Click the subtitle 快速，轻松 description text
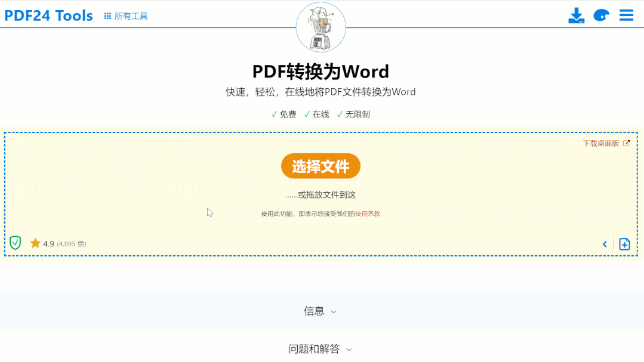This screenshot has height=362, width=644. [321, 92]
